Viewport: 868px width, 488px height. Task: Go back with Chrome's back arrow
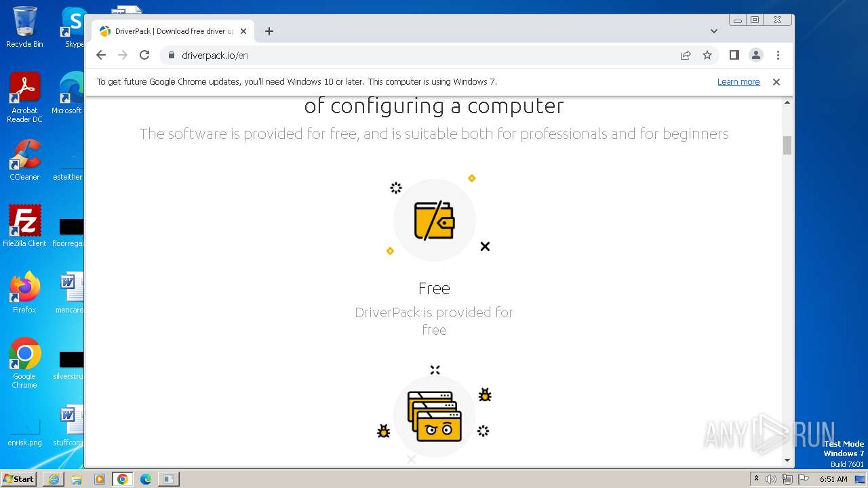tap(101, 56)
